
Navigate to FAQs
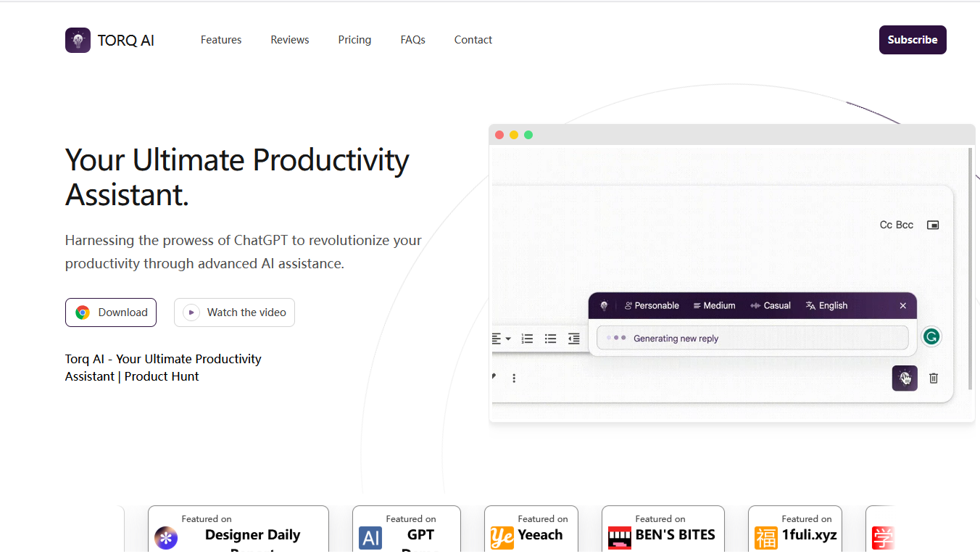(413, 40)
